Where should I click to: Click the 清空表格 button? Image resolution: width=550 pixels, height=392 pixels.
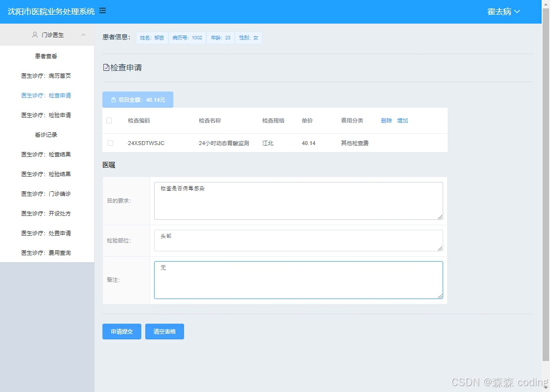click(x=164, y=331)
